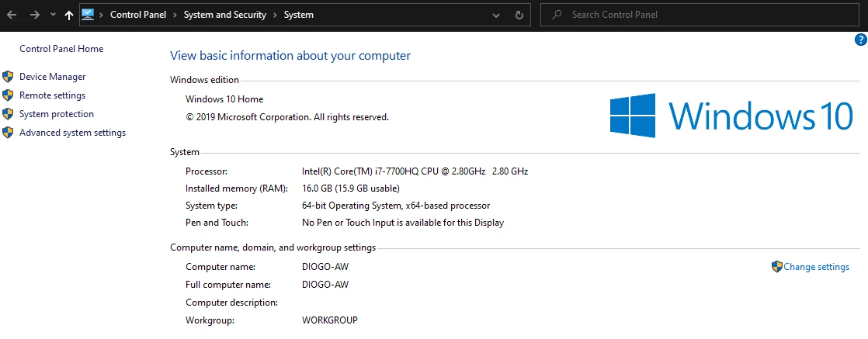Viewport: 868px width, 339px height.
Task: Click DIOGO-AW next to Full computer name
Action: click(325, 285)
